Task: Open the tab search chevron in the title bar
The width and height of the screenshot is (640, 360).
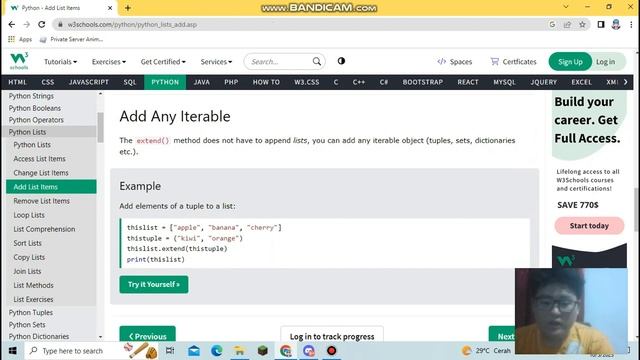Action: [x=566, y=7]
